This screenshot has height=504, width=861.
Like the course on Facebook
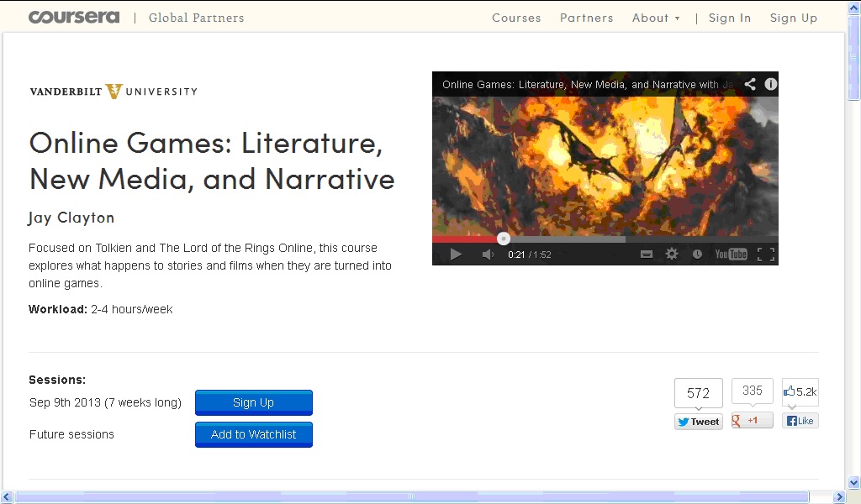[x=800, y=421]
